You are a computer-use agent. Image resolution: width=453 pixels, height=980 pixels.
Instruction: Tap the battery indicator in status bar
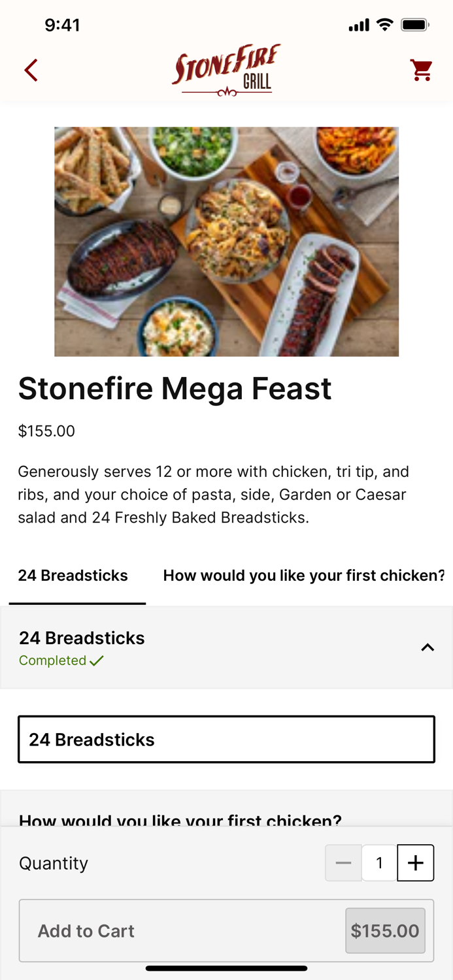414,24
